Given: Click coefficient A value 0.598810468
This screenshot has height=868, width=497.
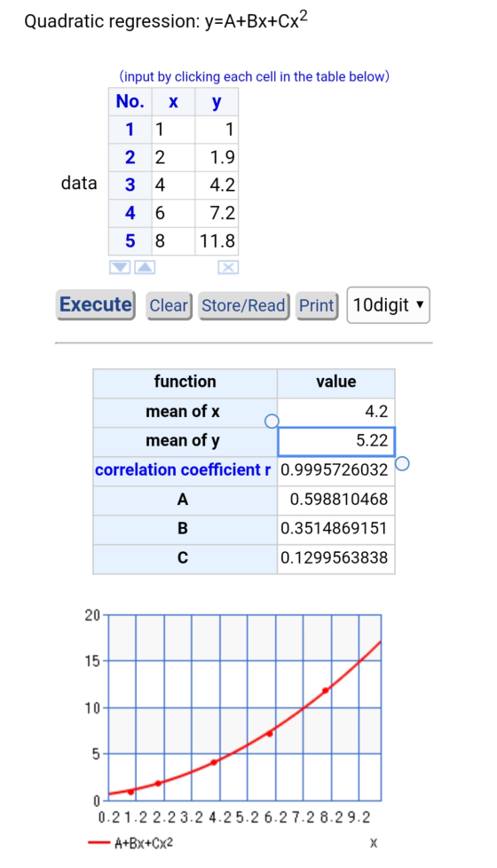Looking at the screenshot, I should [x=336, y=500].
